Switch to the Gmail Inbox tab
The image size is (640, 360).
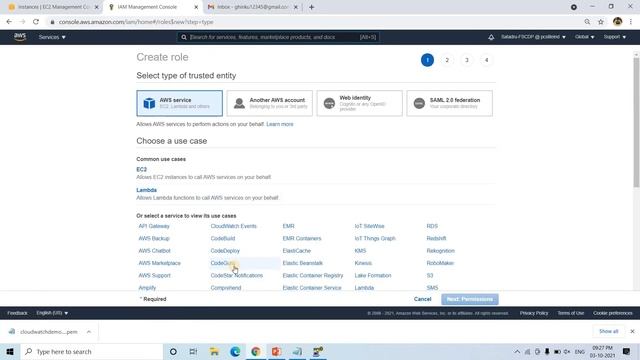pos(253,7)
